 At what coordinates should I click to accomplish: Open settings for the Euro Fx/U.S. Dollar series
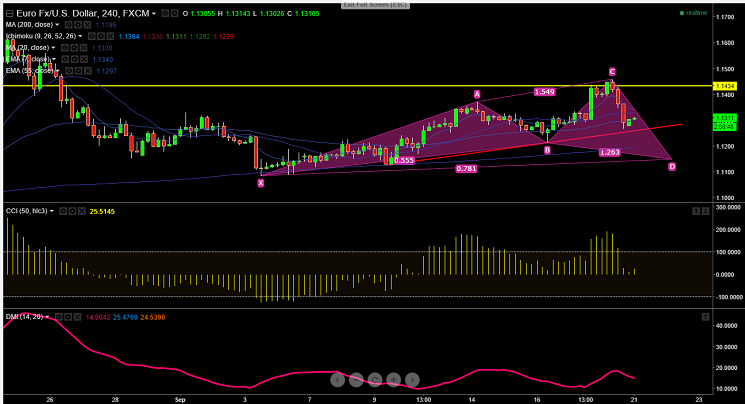click(x=174, y=13)
